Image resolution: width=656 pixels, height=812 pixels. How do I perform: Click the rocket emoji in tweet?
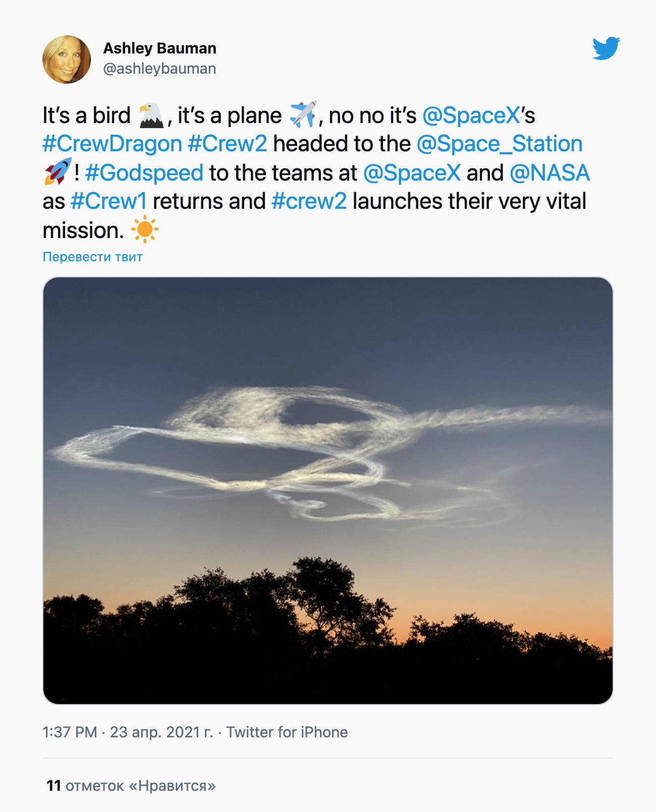(58, 171)
